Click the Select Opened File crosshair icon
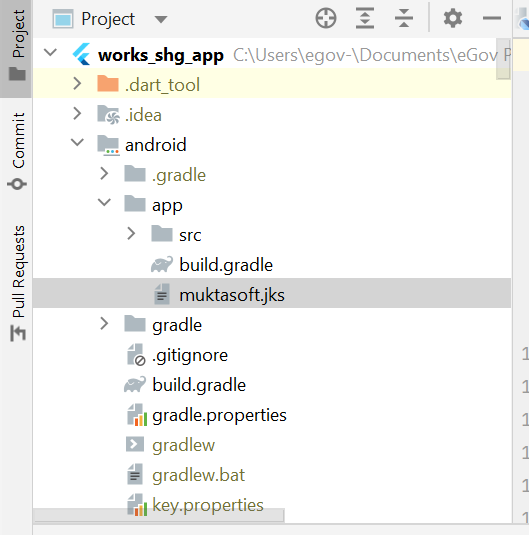This screenshot has width=529, height=535. click(326, 18)
